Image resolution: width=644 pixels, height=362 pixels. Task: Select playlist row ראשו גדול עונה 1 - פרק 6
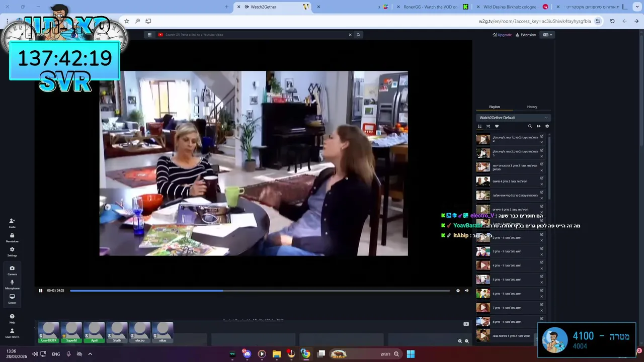pos(510,293)
